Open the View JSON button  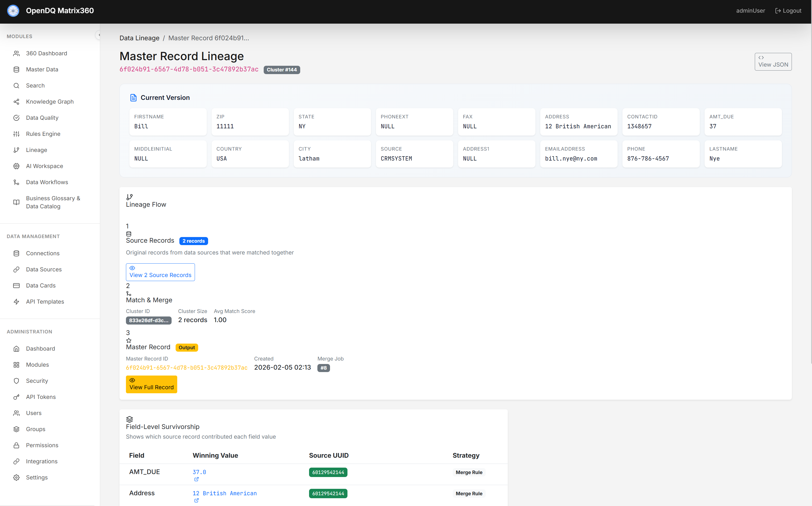pos(773,61)
